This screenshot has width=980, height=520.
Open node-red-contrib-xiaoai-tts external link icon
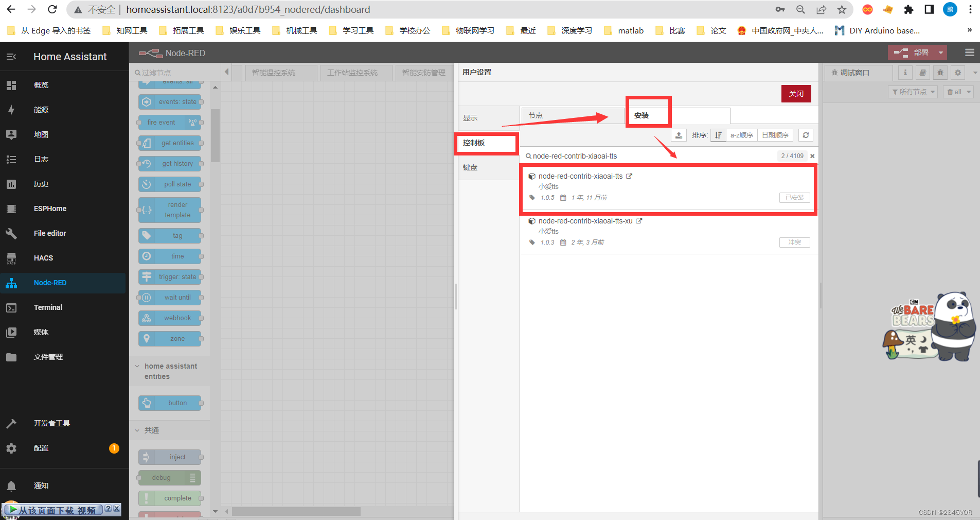click(629, 176)
